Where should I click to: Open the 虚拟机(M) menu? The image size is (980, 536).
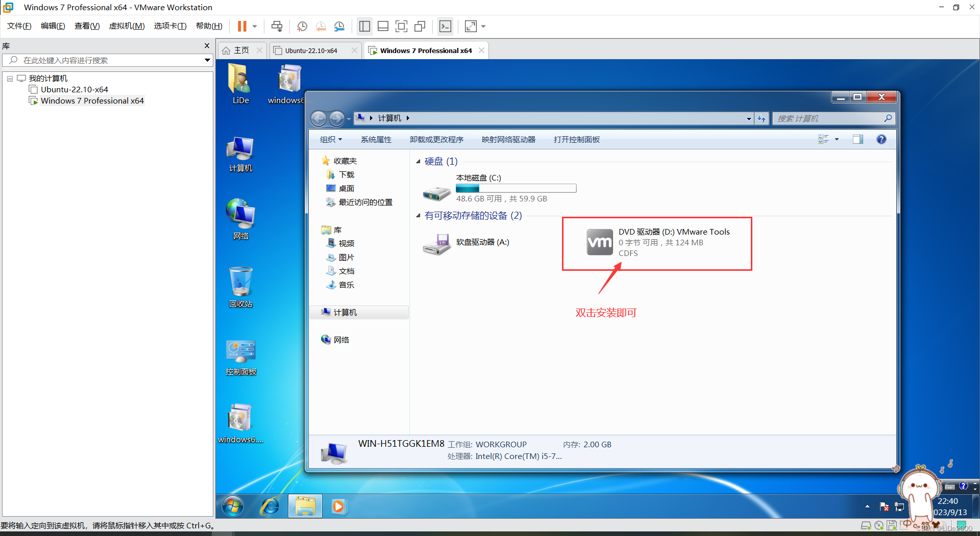(x=127, y=26)
